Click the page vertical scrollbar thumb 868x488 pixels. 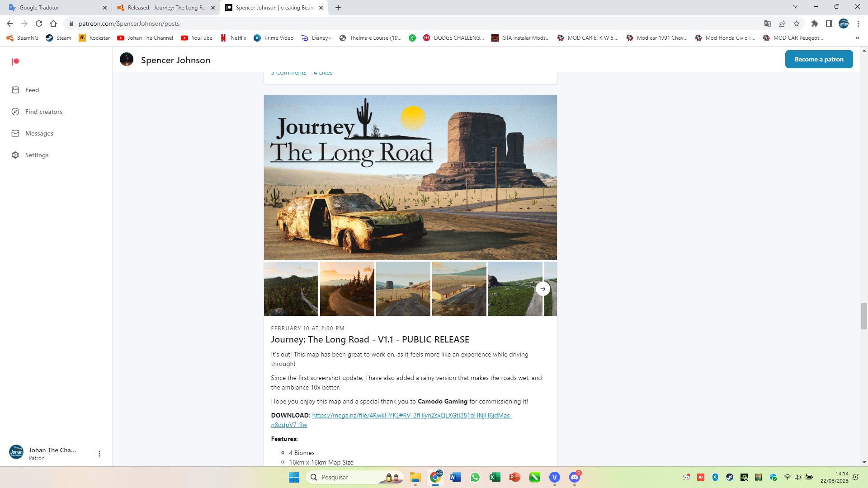(x=864, y=316)
